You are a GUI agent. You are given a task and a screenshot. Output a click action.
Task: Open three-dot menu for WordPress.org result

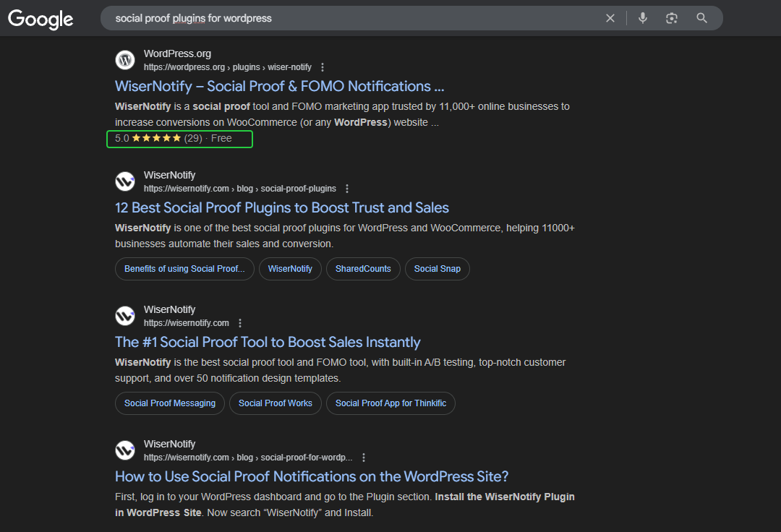pyautogui.click(x=323, y=67)
